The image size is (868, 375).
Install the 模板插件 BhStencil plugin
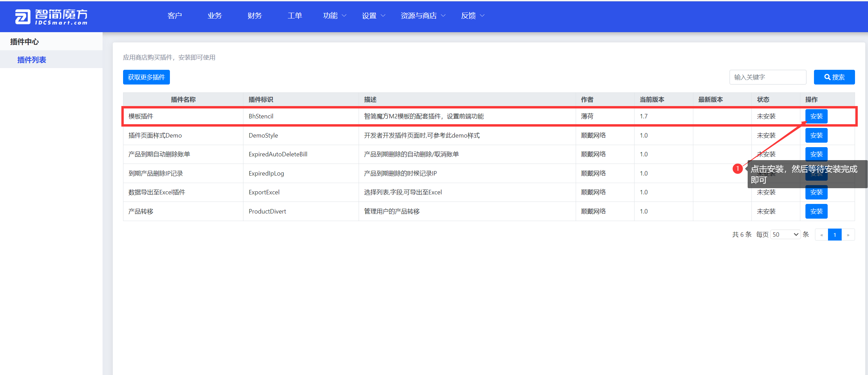pos(816,116)
